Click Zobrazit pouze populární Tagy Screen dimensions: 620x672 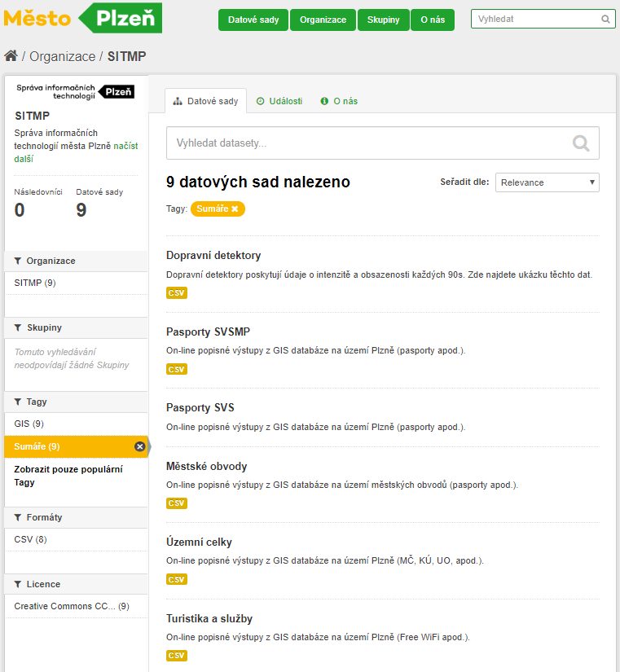click(68, 476)
